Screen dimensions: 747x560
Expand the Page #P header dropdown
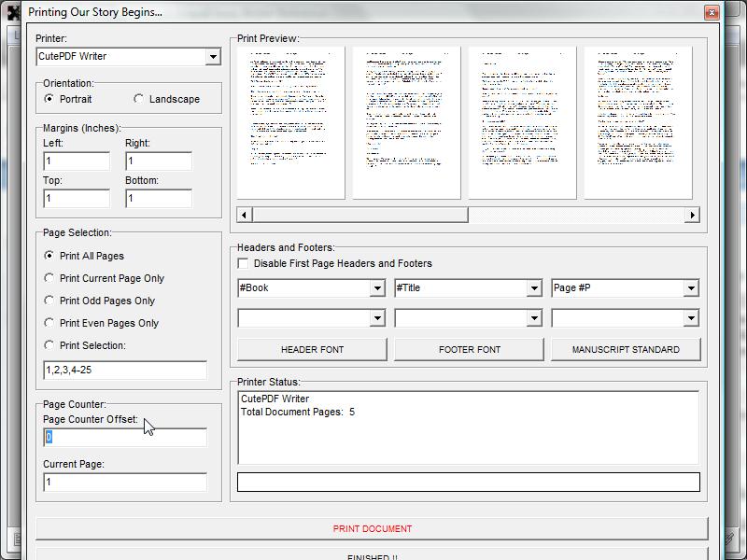click(691, 288)
